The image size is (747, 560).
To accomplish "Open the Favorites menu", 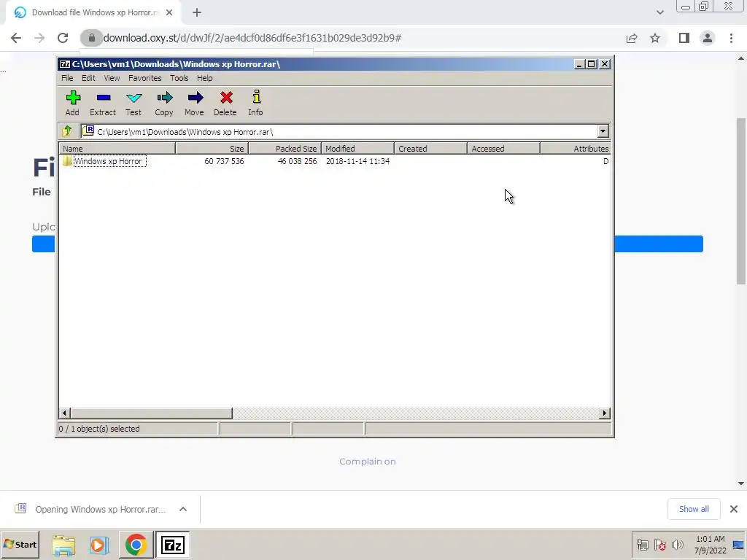I will click(145, 78).
